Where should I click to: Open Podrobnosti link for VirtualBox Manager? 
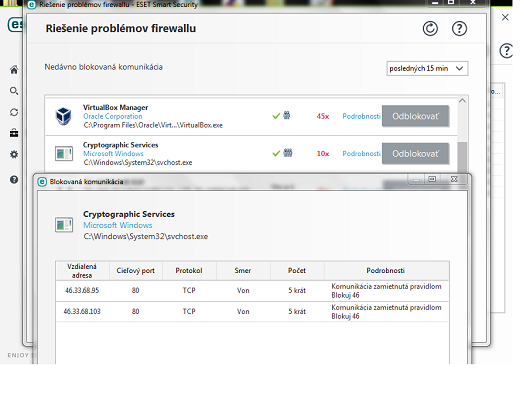pos(361,116)
